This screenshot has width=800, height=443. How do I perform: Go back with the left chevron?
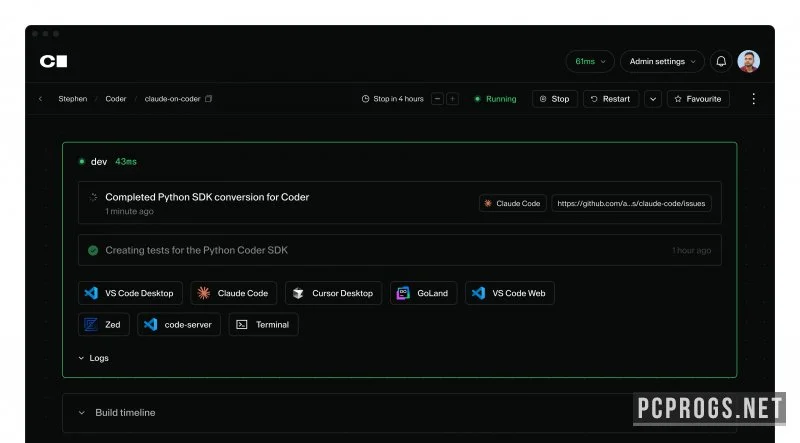point(40,99)
